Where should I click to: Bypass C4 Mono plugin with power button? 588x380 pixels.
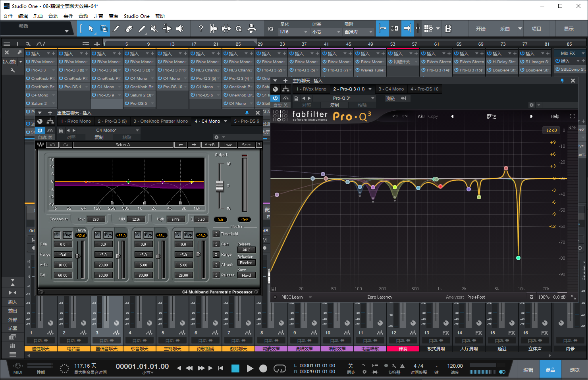coord(40,130)
